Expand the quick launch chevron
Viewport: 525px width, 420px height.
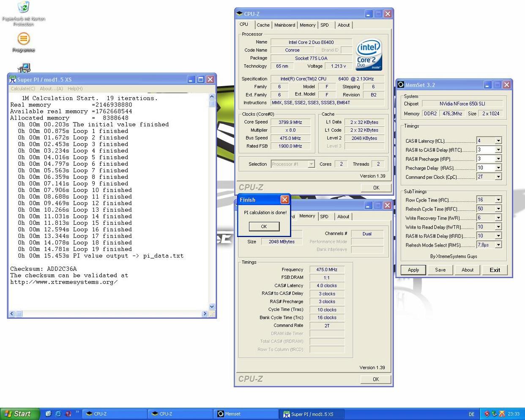77,412
